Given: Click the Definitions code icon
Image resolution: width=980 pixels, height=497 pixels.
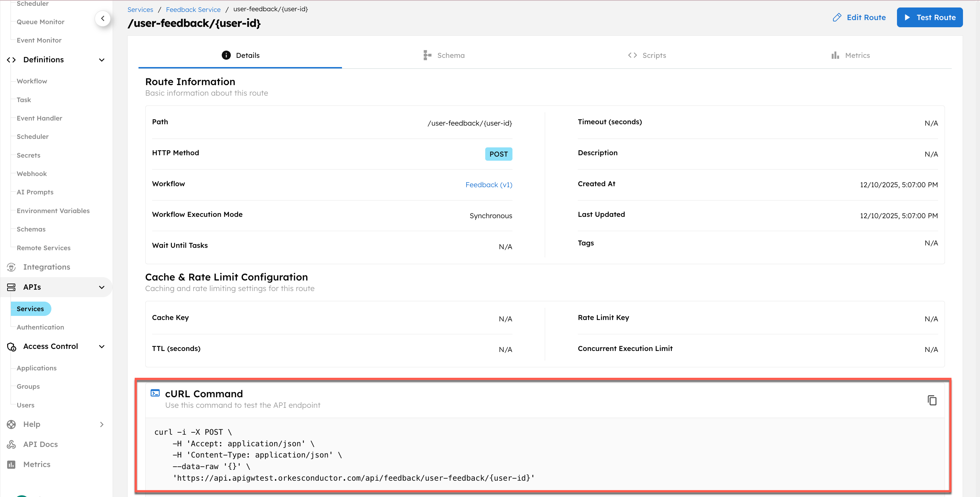Looking at the screenshot, I should point(11,60).
